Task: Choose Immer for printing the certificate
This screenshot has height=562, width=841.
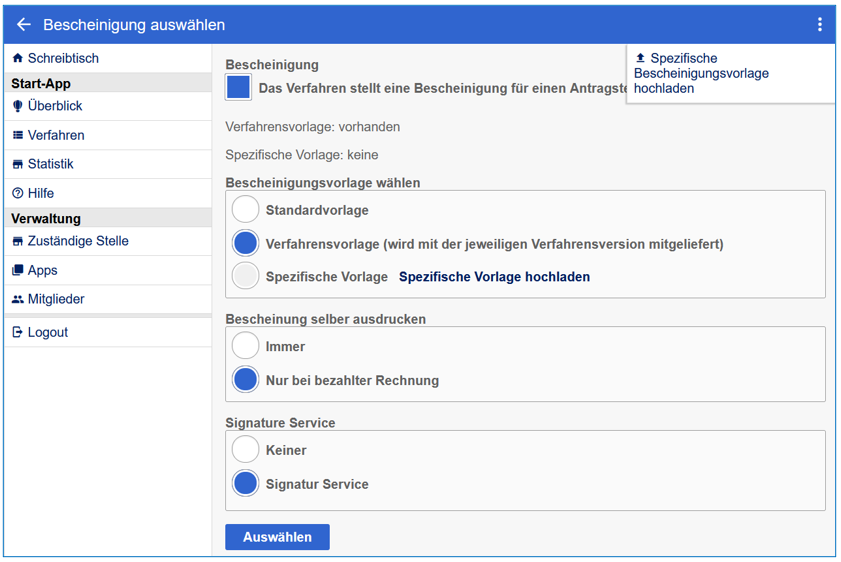Action: [x=245, y=346]
